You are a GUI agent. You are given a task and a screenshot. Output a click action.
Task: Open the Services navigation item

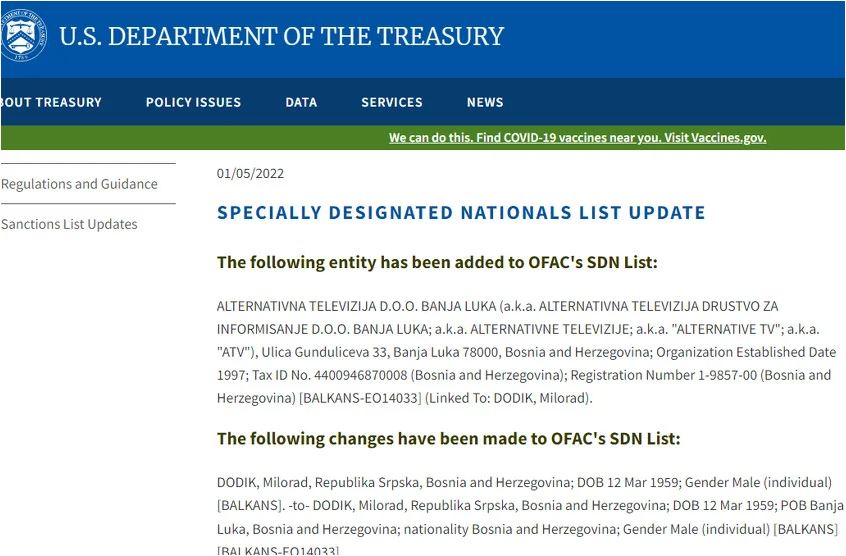pos(391,102)
